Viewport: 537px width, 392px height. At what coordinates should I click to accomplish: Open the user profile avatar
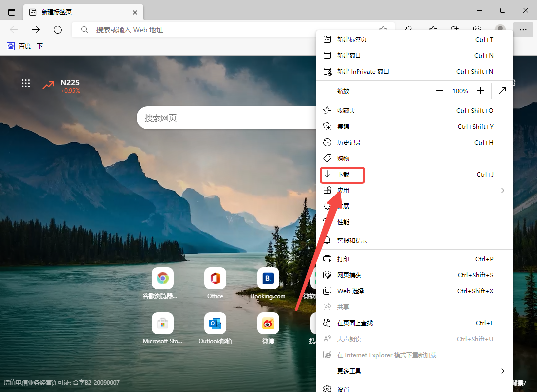click(x=500, y=29)
